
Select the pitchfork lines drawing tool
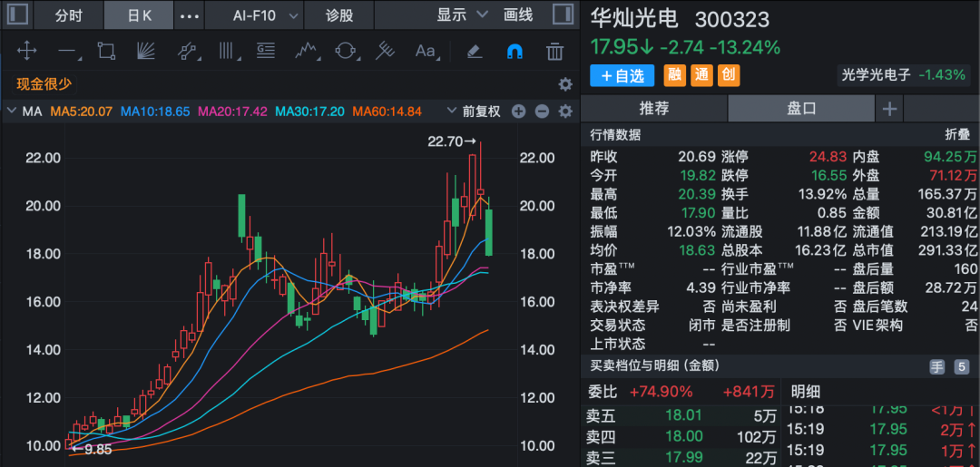click(385, 51)
